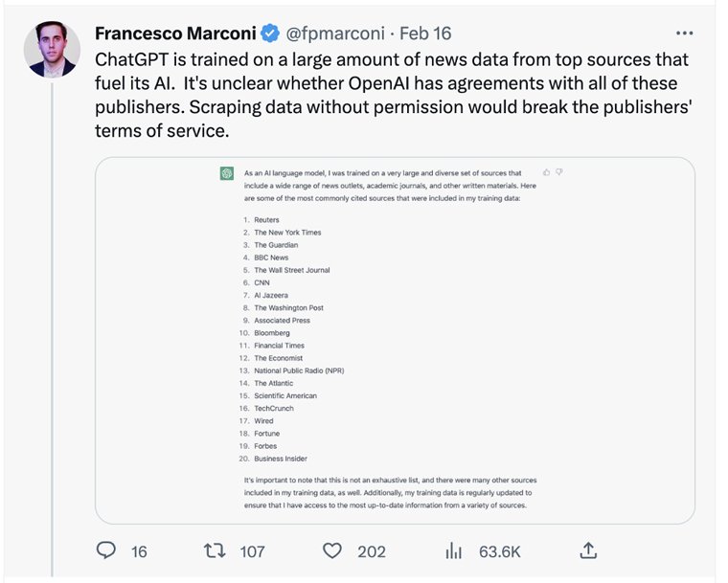728x583 pixels.
Task: Click the 16 replies count
Action: (x=139, y=551)
